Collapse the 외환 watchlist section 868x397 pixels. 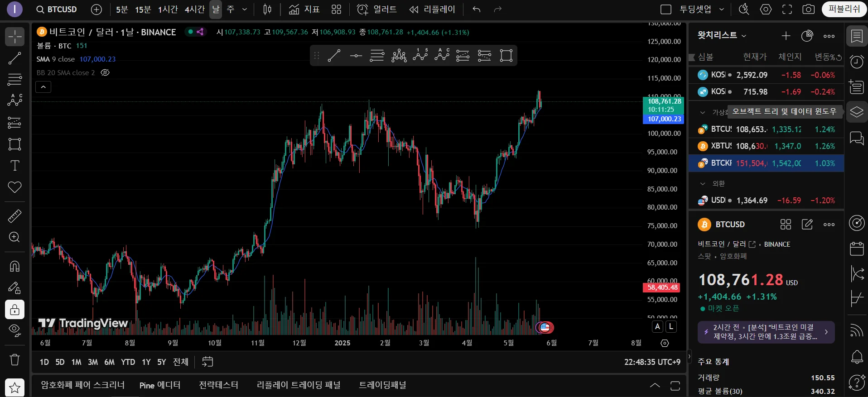tap(703, 183)
